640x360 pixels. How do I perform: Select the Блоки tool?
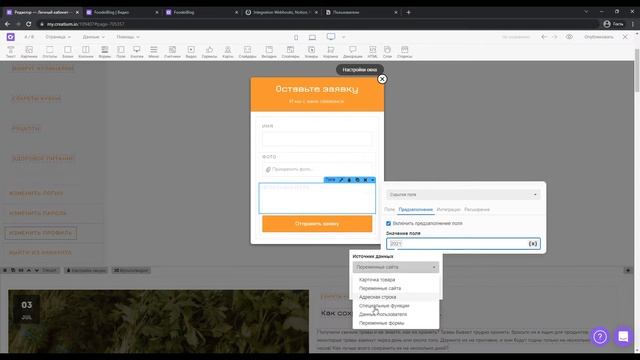click(x=68, y=52)
